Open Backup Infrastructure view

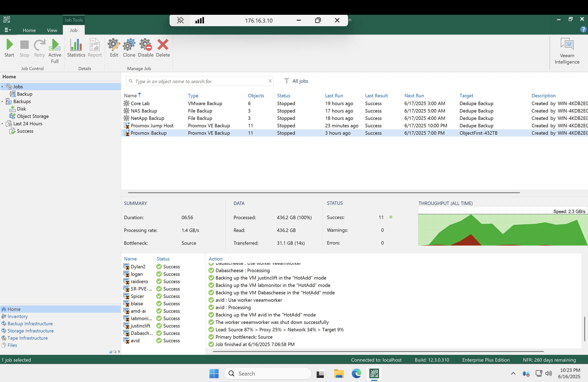click(30, 323)
